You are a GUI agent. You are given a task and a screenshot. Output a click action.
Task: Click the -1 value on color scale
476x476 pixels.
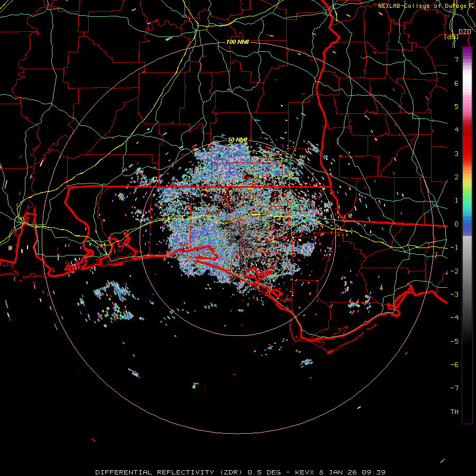454,248
